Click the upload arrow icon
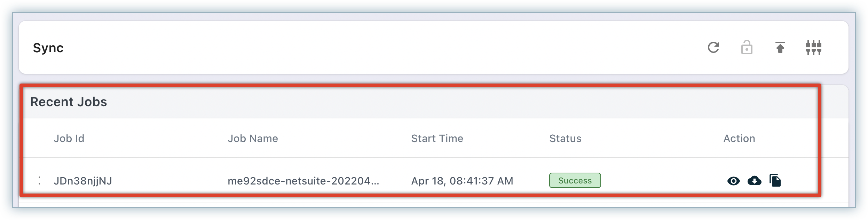Image resolution: width=868 pixels, height=220 pixels. point(780,47)
